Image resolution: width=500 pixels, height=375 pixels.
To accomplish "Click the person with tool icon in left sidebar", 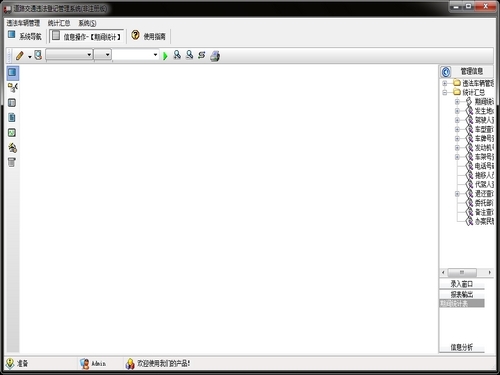I will tap(13, 148).
